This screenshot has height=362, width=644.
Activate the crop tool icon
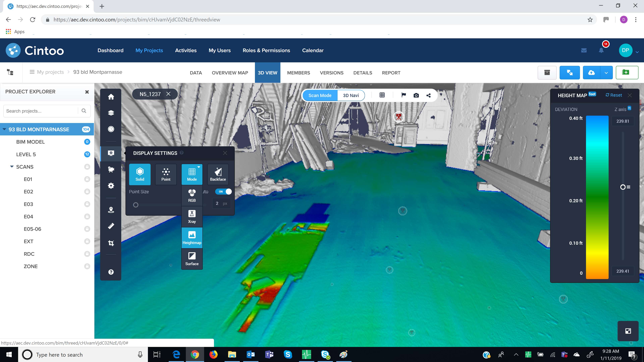coord(111,243)
